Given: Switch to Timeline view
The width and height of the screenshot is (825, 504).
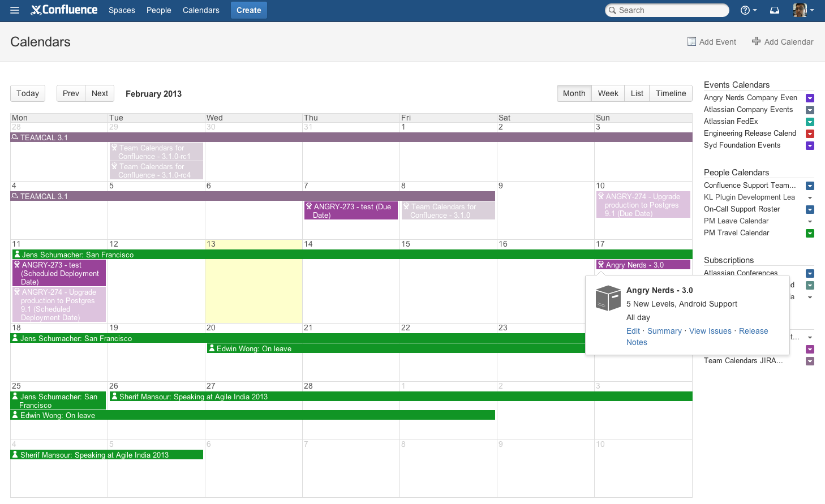Looking at the screenshot, I should (671, 93).
